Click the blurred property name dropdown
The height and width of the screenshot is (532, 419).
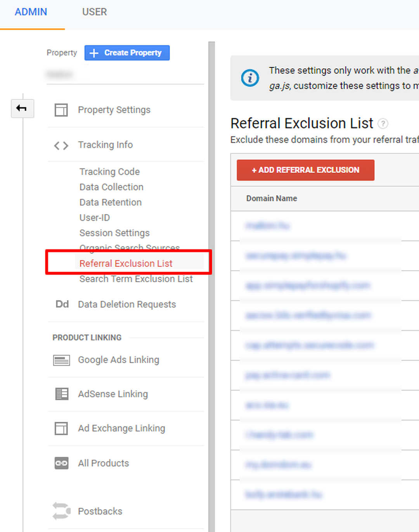point(60,74)
